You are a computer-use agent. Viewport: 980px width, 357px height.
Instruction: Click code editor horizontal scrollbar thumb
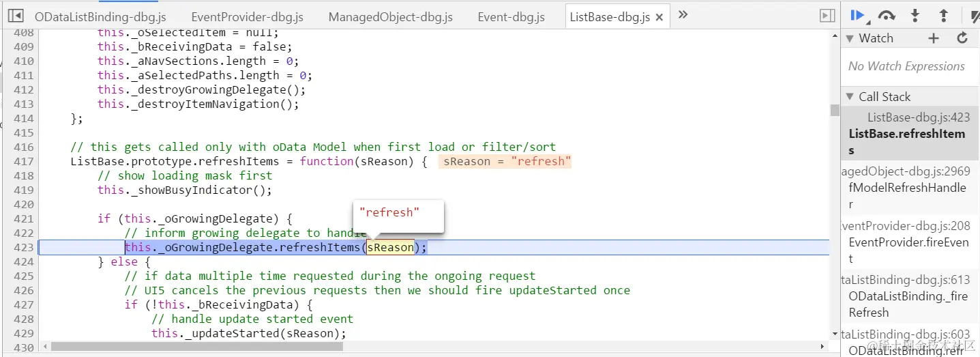196,347
